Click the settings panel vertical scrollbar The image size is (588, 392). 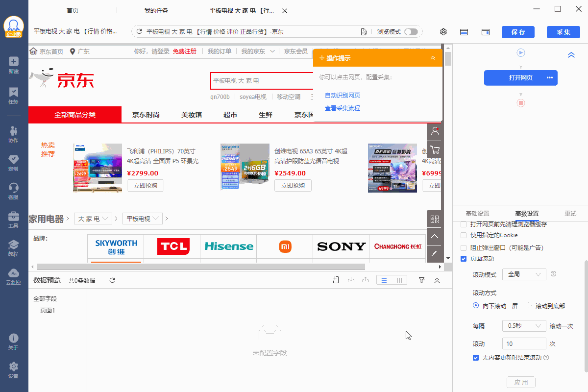tap(585, 316)
